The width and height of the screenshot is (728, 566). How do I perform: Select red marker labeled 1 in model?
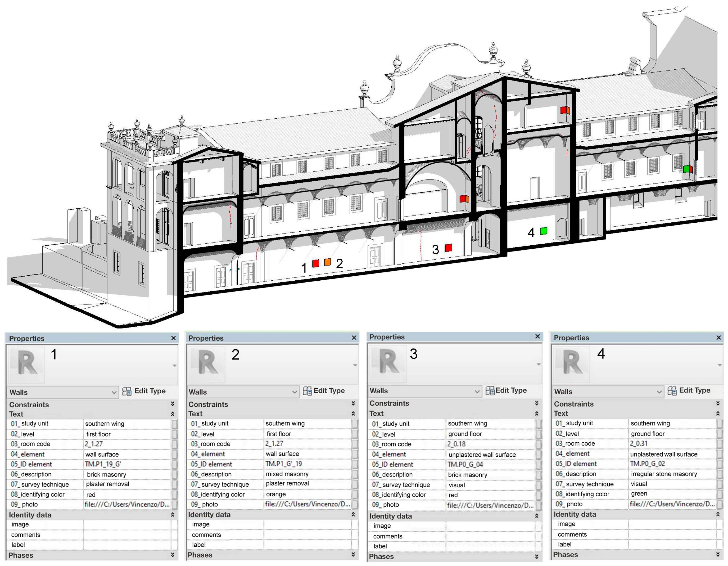(316, 263)
